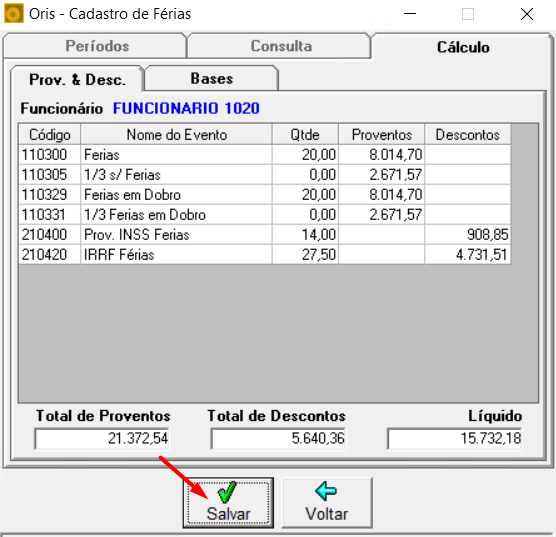Click proventos 2.671,57 in 1/3 s/ Ferias row
Screen dimensions: 556x537
click(382, 175)
